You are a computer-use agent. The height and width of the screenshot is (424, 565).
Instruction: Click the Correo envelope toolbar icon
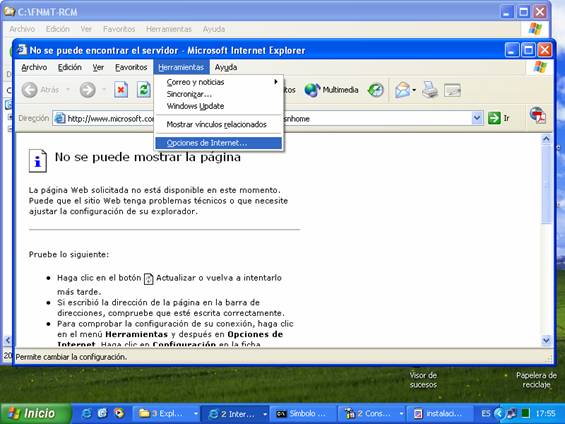point(402,90)
